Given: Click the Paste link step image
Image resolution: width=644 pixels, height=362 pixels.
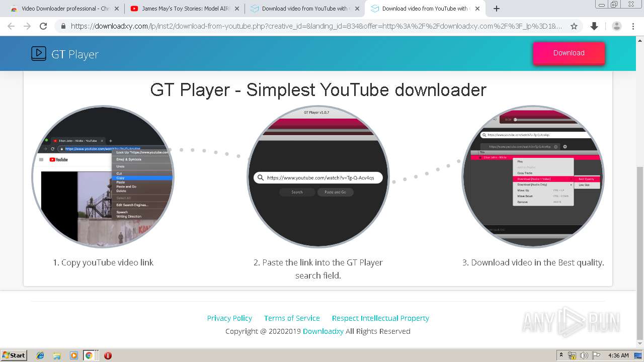Looking at the screenshot, I should (318, 176).
